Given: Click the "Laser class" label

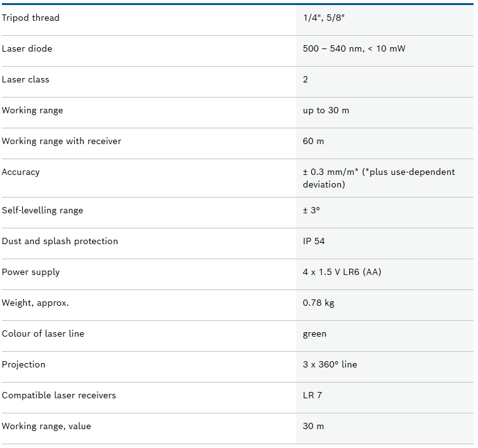Looking at the screenshot, I should 26,80.
